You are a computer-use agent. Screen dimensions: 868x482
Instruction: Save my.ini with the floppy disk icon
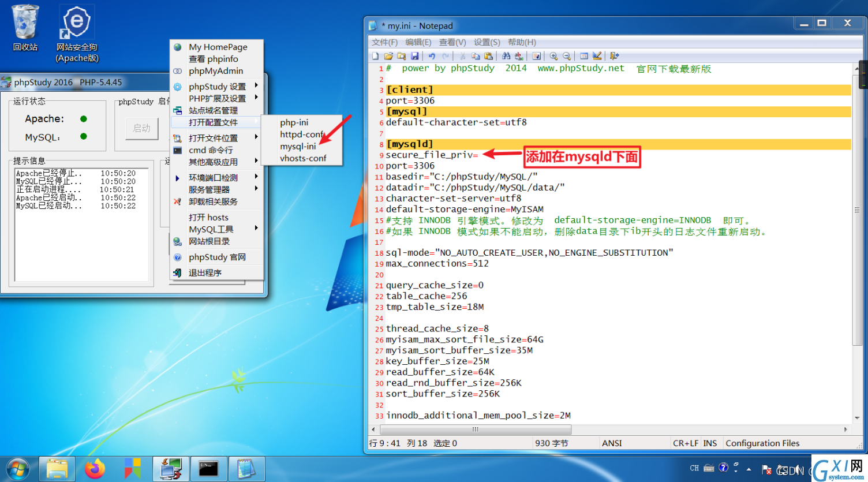pyautogui.click(x=414, y=56)
